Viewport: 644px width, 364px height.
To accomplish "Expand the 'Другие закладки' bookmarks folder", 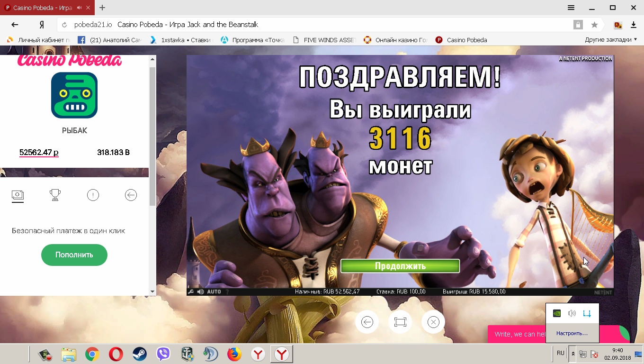I will click(x=611, y=40).
